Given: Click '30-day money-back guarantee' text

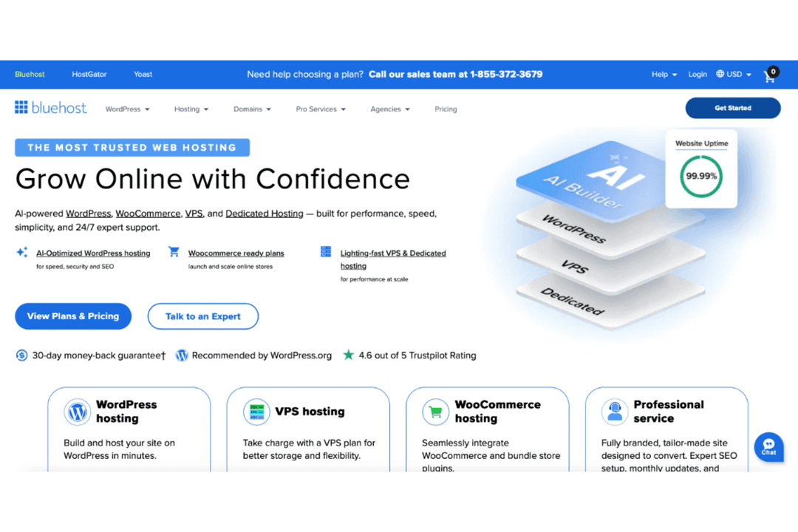Looking at the screenshot, I should point(99,355).
